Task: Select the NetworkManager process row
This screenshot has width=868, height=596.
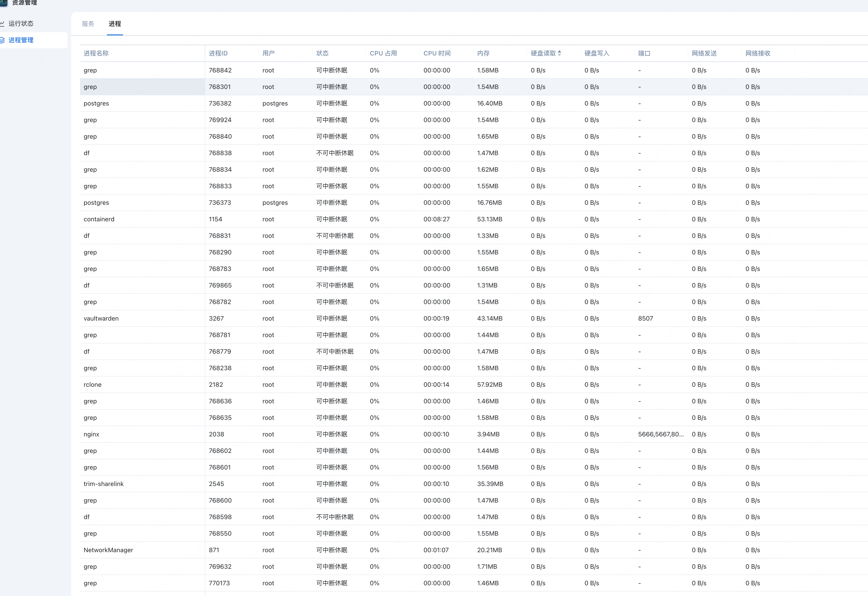Action: tap(108, 550)
